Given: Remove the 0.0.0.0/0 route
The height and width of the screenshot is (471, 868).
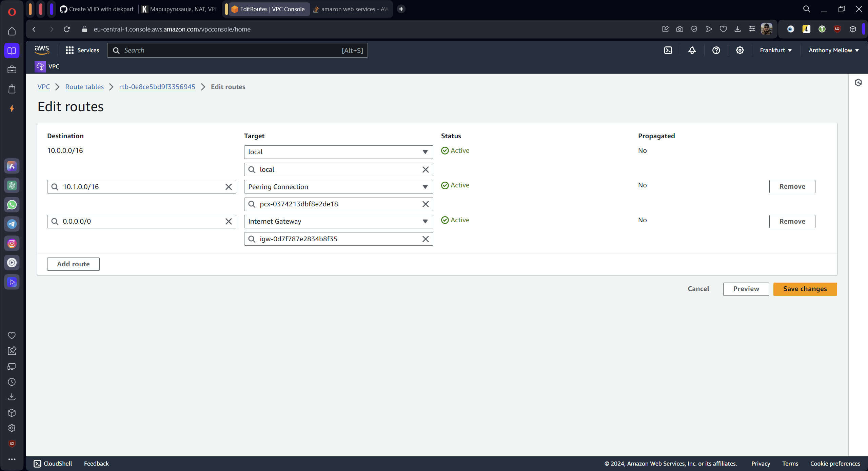Looking at the screenshot, I should click(792, 221).
